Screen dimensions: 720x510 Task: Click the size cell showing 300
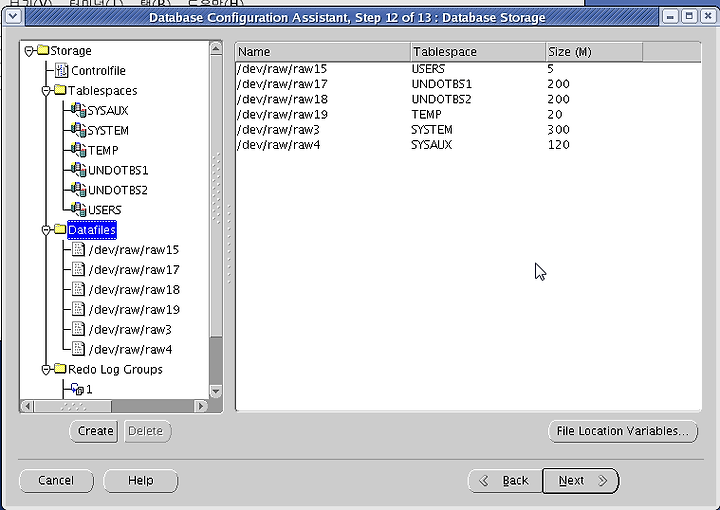594,129
